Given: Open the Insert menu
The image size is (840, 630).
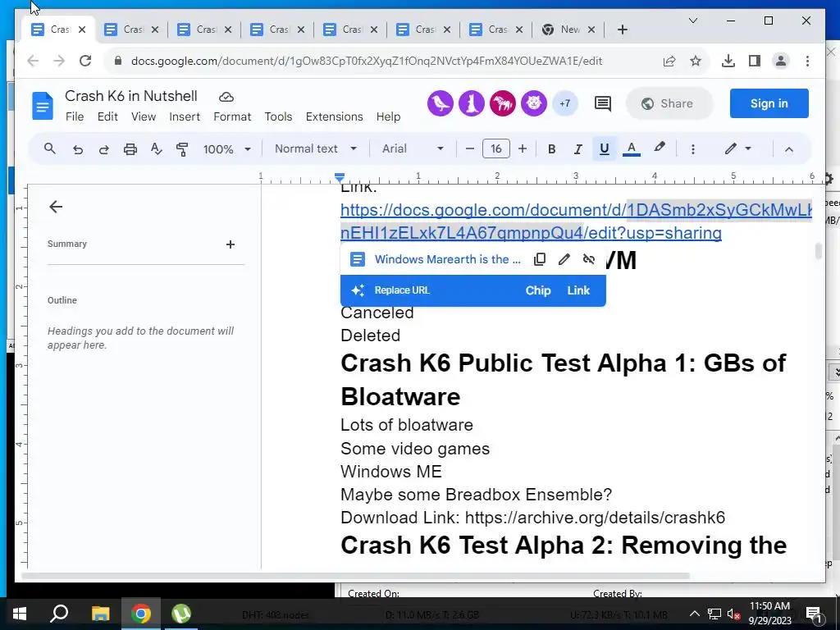Looking at the screenshot, I should [x=185, y=116].
